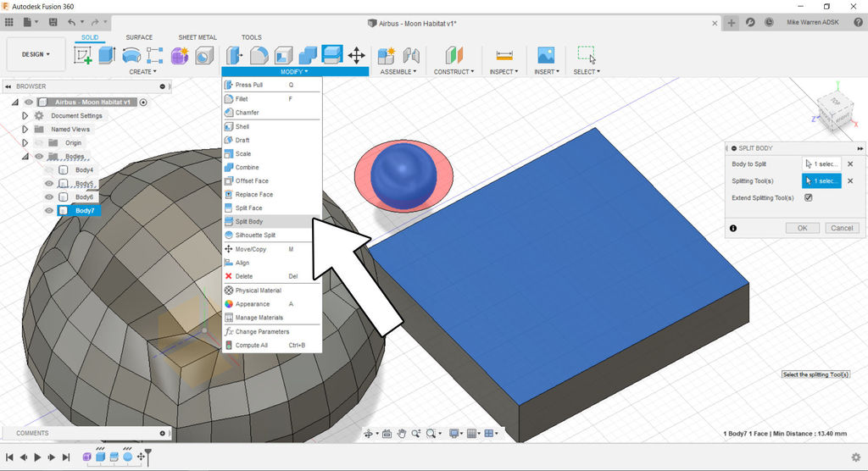The width and height of the screenshot is (868, 471).
Task: Toggle visibility eye of Body7
Action: pyautogui.click(x=49, y=210)
